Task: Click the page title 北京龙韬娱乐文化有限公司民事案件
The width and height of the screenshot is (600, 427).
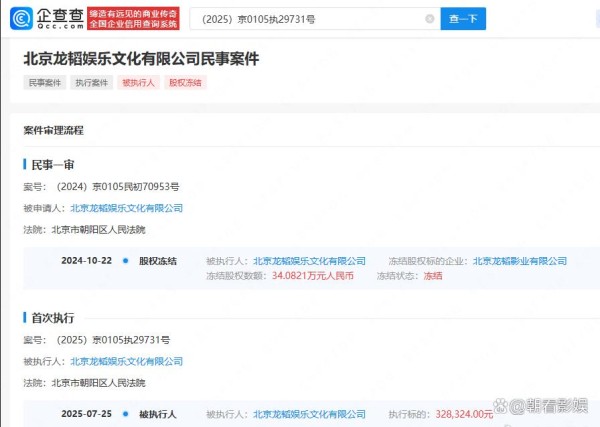Action: [x=141, y=59]
